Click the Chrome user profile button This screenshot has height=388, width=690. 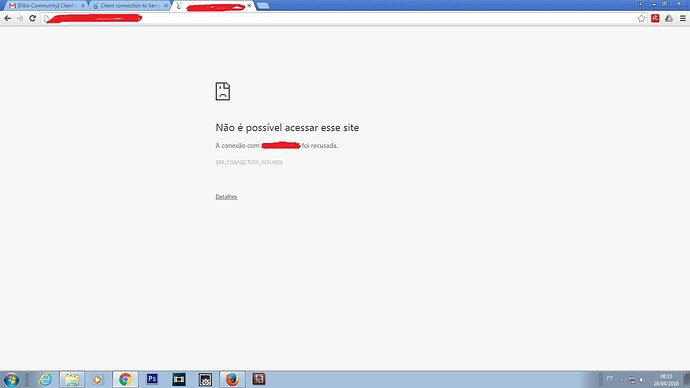click(640, 4)
